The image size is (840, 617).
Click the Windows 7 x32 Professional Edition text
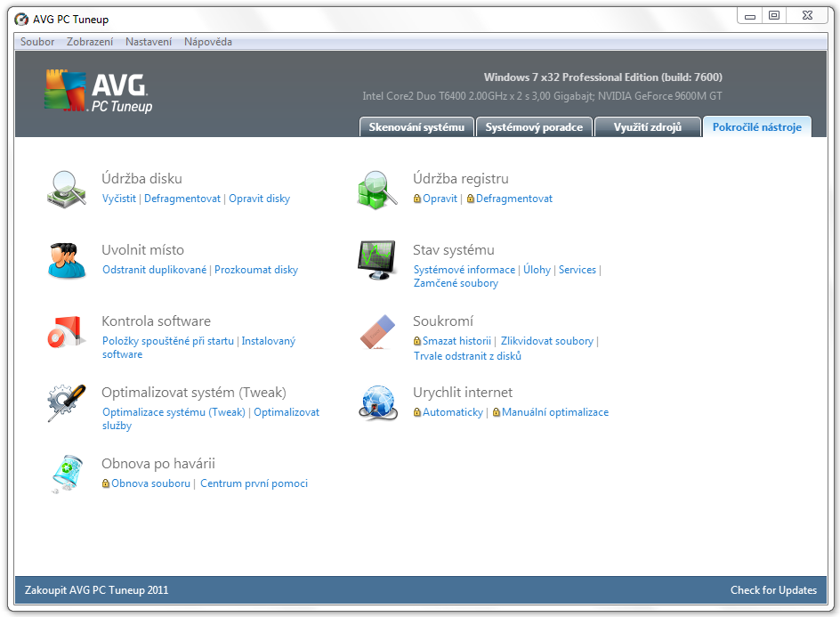602,77
